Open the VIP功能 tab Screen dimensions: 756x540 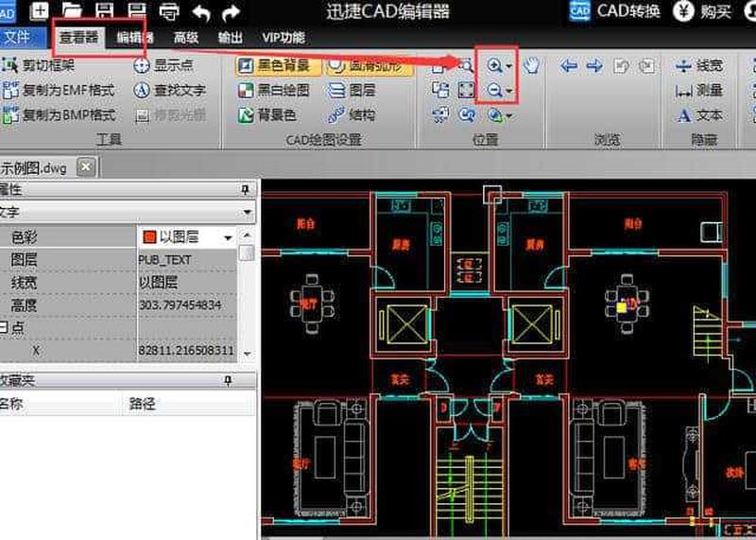click(x=283, y=37)
